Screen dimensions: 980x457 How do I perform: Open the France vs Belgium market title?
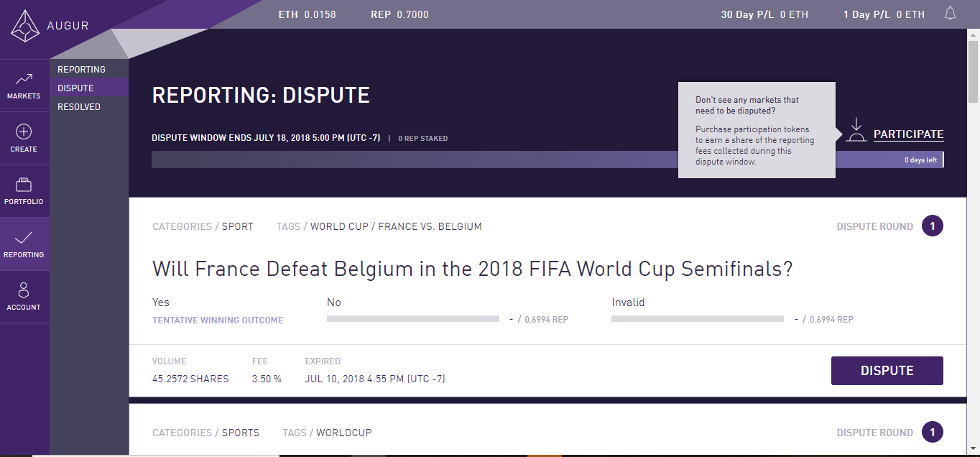pyautogui.click(x=472, y=269)
